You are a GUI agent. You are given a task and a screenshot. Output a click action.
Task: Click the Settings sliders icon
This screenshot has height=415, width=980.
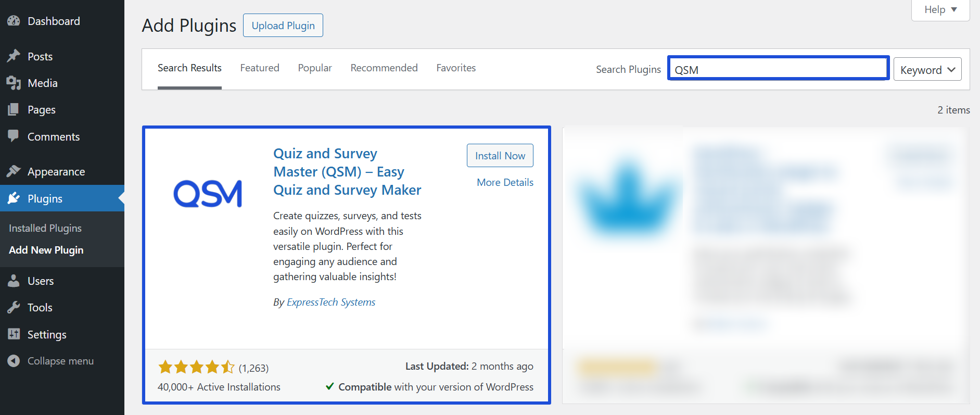14,334
